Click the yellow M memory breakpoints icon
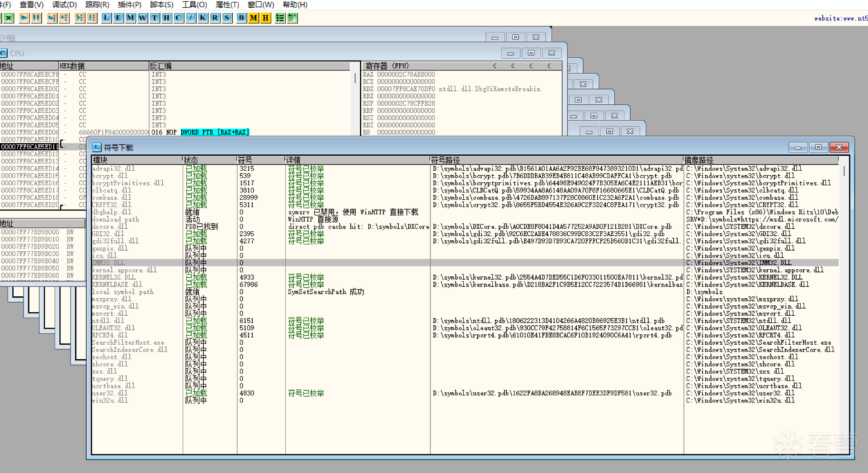This screenshot has height=473, width=868. (254, 18)
